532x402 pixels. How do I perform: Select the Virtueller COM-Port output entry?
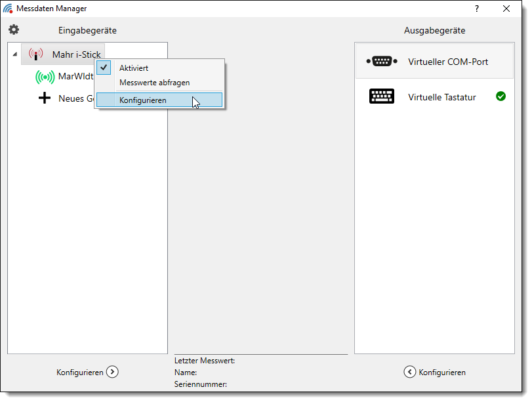pyautogui.click(x=447, y=62)
